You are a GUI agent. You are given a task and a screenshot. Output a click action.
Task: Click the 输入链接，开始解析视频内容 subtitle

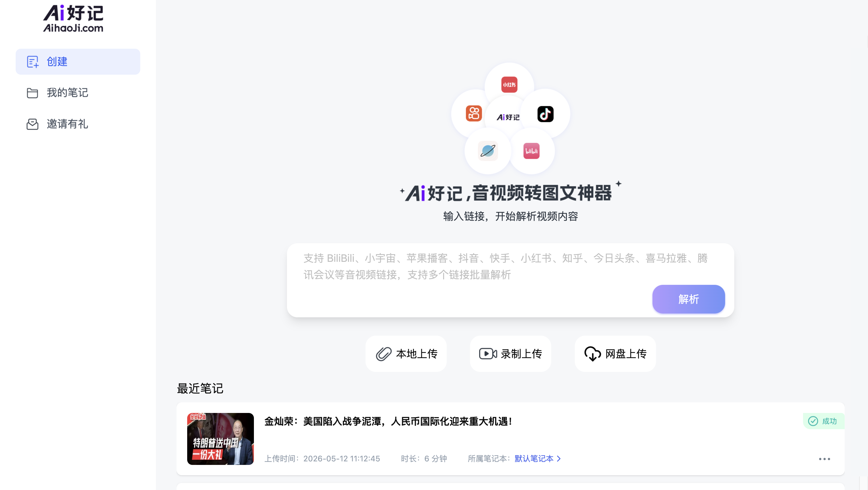coord(510,216)
